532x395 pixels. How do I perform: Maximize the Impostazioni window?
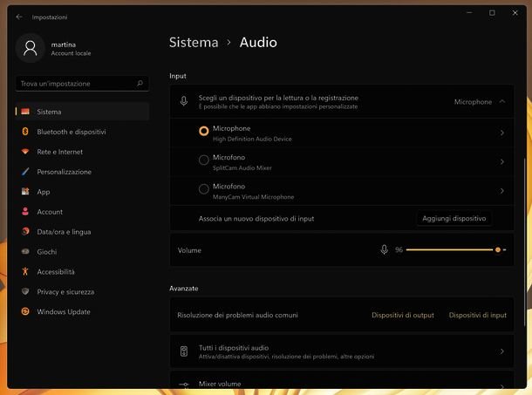pos(492,13)
